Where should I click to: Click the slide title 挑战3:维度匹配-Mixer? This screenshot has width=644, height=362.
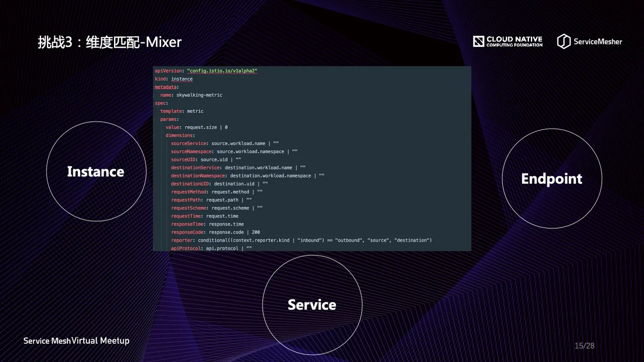(110, 42)
